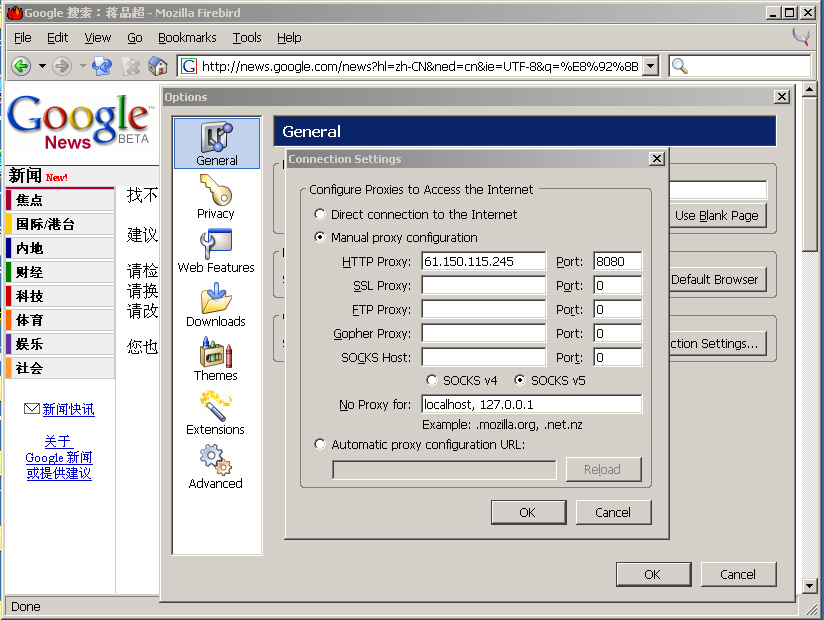The width and height of the screenshot is (824, 620).
Task: Click the Home toolbar icon
Action: click(157, 66)
